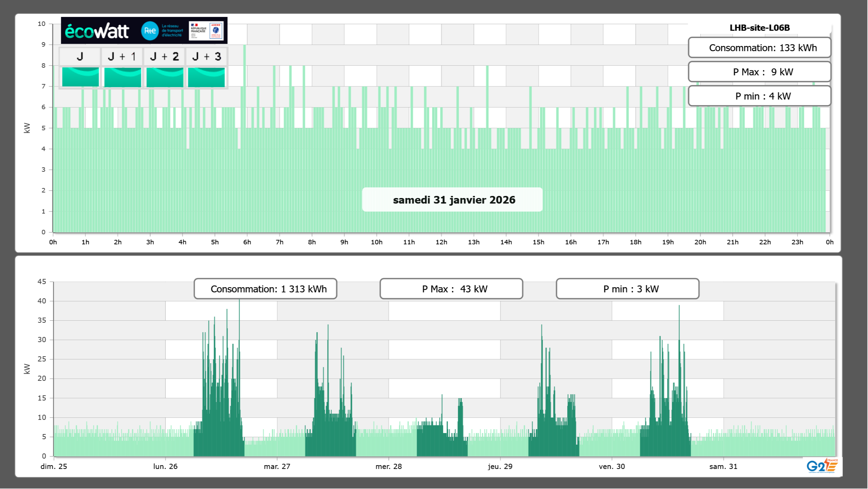The height and width of the screenshot is (489, 868).
Task: Select the J + 3 day label
Action: pyautogui.click(x=206, y=56)
